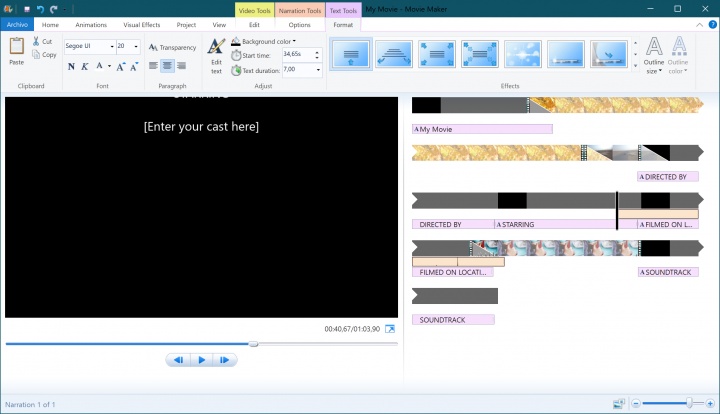Open the Video Tools Edit tab
The width and height of the screenshot is (720, 414).
(254, 25)
